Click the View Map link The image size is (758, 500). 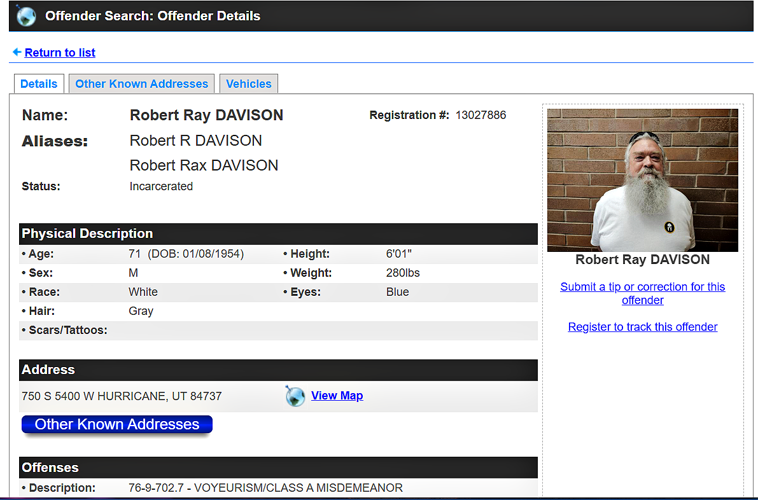coord(337,396)
